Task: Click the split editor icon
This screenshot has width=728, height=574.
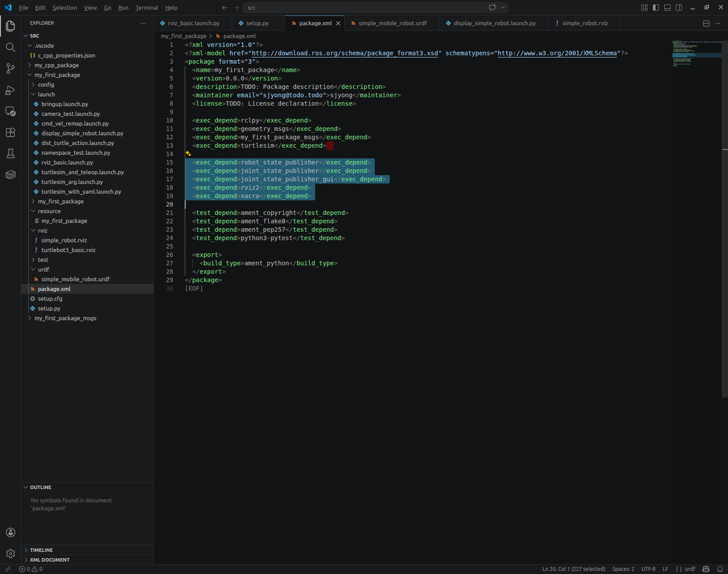Action: (706, 23)
